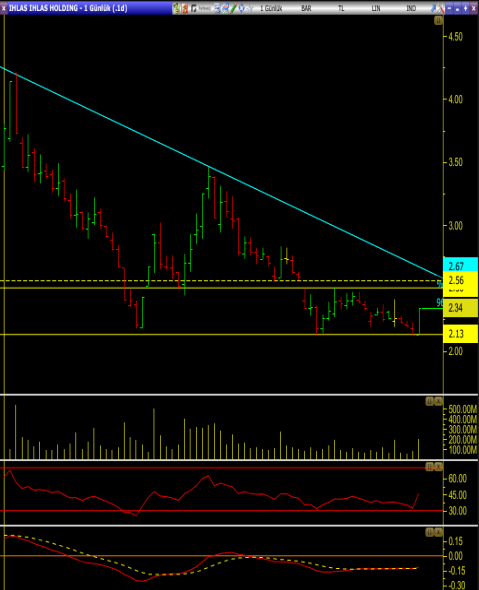Open the IND indicator selector

[411, 8]
